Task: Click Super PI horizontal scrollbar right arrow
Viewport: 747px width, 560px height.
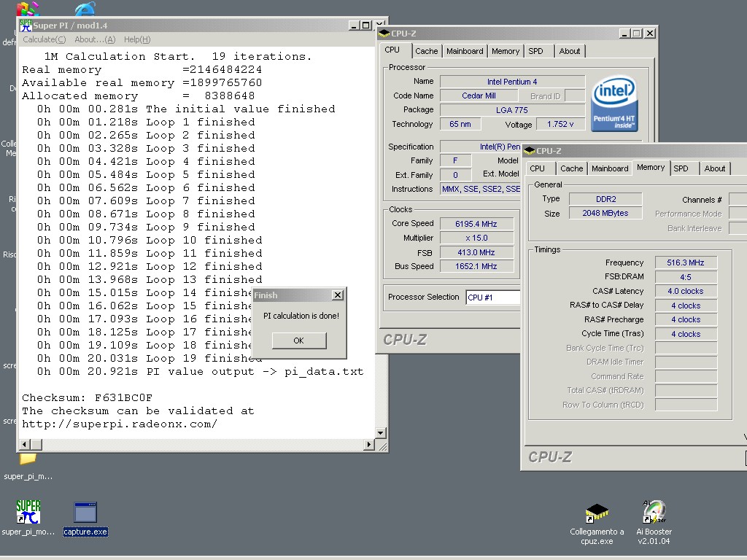Action: (368, 444)
